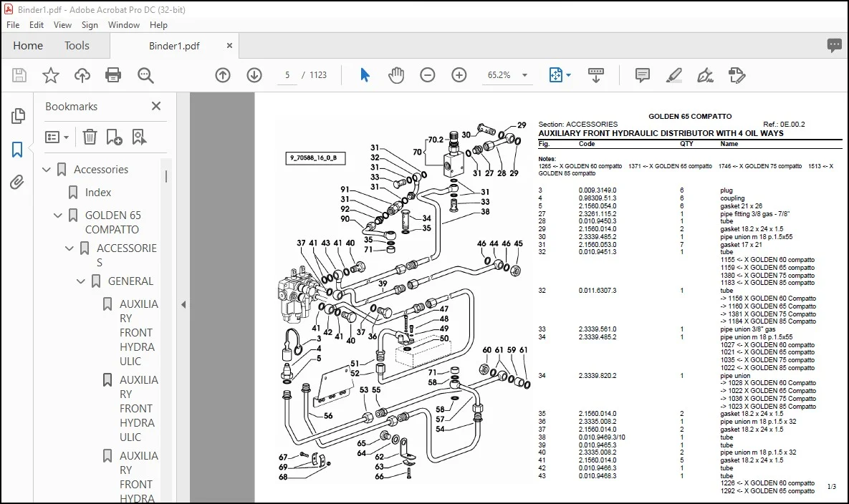Click part code 0.009.3149.0
849x504 pixels.
[598, 190]
